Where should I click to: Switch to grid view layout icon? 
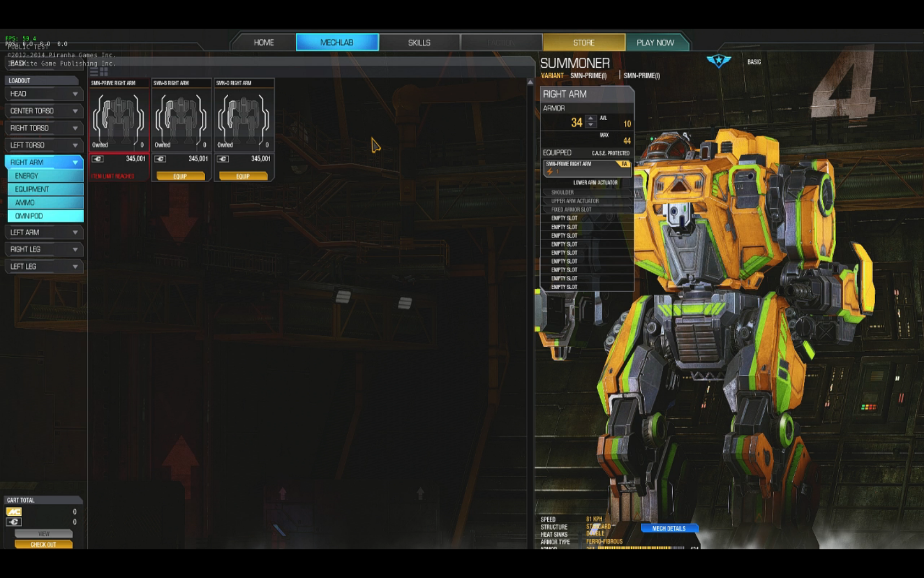(104, 72)
